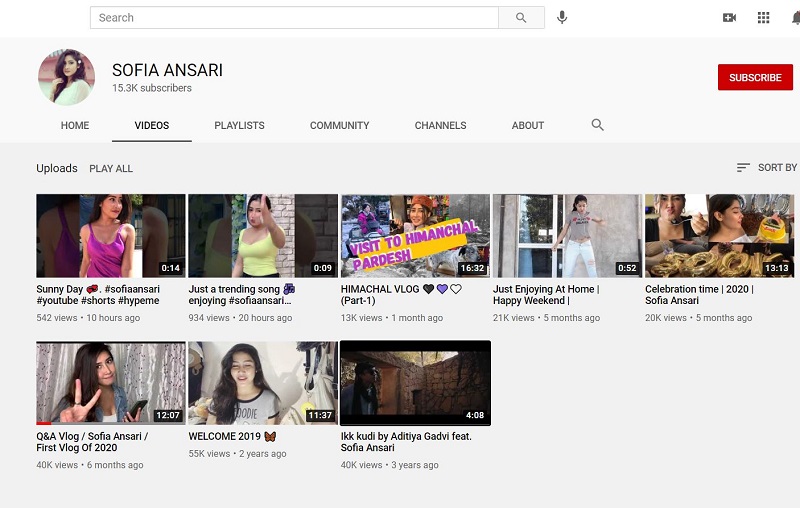Open the YouTube apps grid icon
Viewport: 800px width, 508px height.
click(x=763, y=18)
